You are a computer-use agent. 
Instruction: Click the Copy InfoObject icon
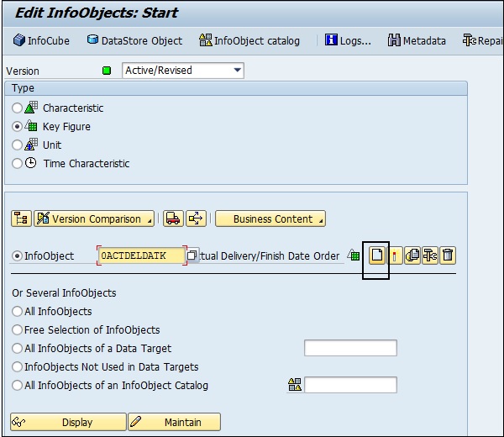[x=412, y=255]
